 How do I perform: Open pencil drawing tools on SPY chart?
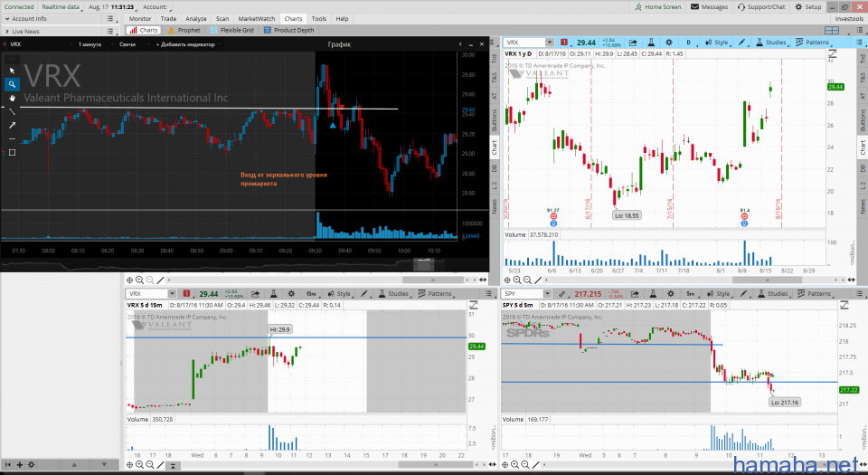[743, 294]
